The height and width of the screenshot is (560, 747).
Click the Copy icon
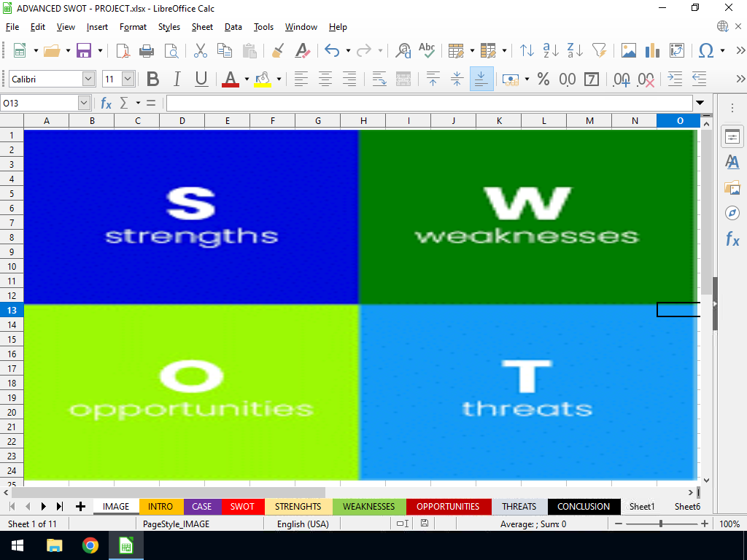[225, 50]
